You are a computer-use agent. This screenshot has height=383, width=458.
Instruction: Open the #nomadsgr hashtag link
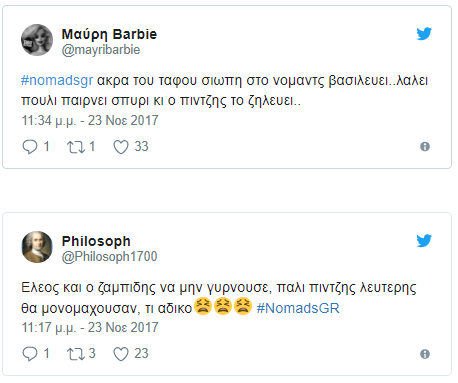coord(57,81)
